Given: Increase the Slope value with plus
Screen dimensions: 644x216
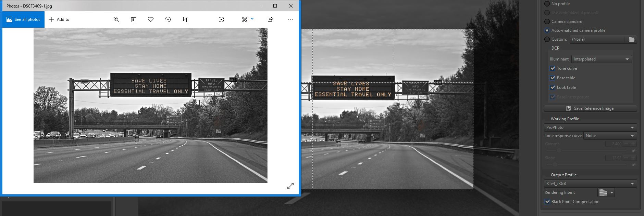Looking at the screenshot, I should tap(633, 158).
